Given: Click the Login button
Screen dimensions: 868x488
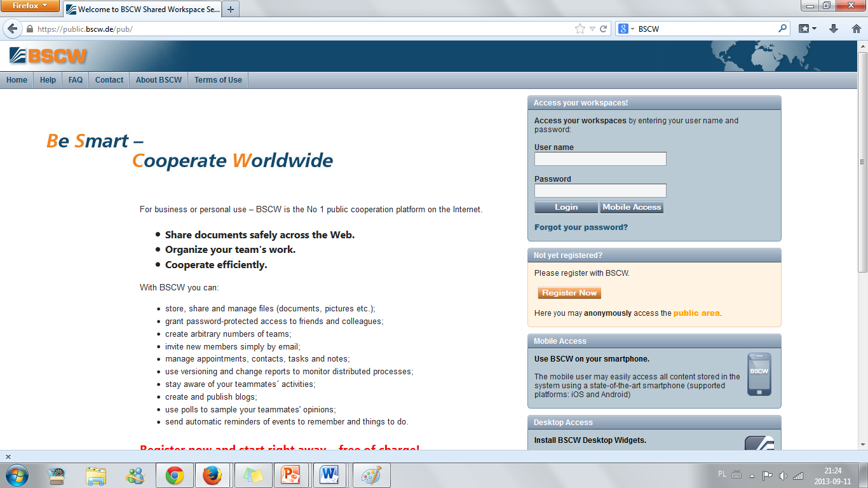Looking at the screenshot, I should 566,207.
